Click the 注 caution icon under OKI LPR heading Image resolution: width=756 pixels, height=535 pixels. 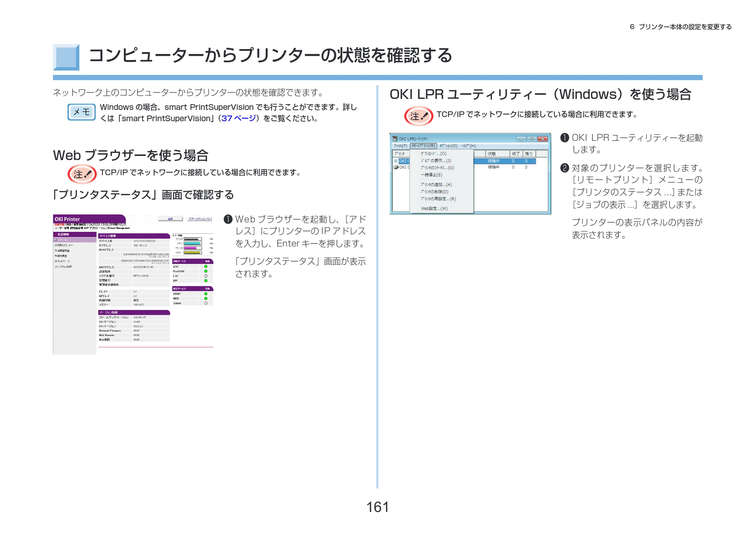419,116
